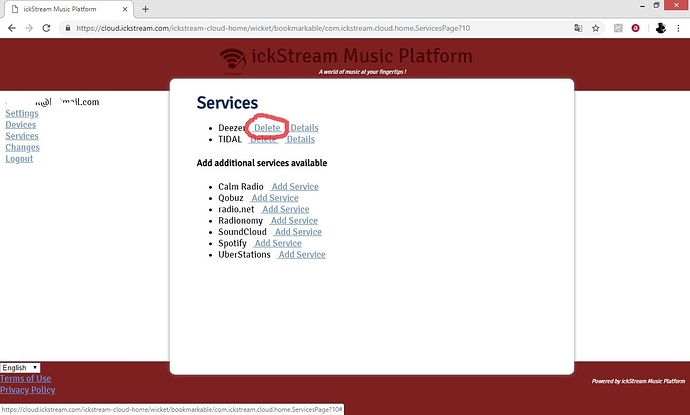Image resolution: width=690 pixels, height=415 pixels.
Task: Add the Spotify service
Action: coord(277,243)
